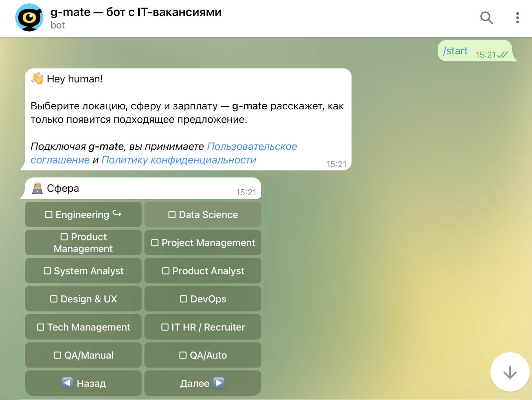The height and width of the screenshot is (400, 532).
Task: Toggle the DevOps option
Action: (x=203, y=299)
